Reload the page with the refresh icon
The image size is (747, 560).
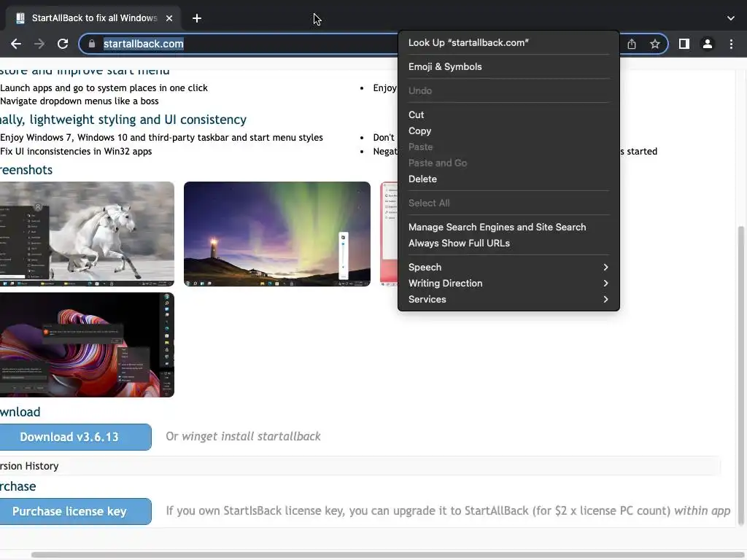coord(63,44)
